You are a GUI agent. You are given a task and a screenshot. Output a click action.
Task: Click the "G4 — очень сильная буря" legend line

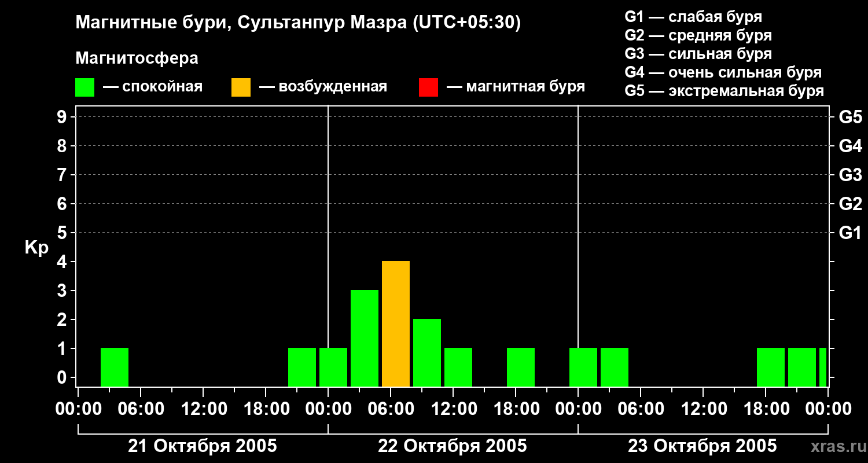[723, 72]
